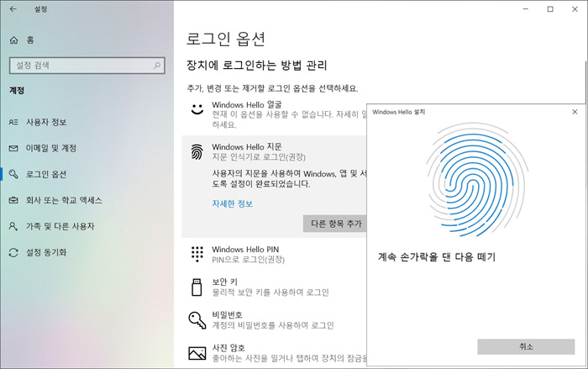Click the 지문 인식기로 로그인(권장) subtitle
588x369 pixels.
259,157
